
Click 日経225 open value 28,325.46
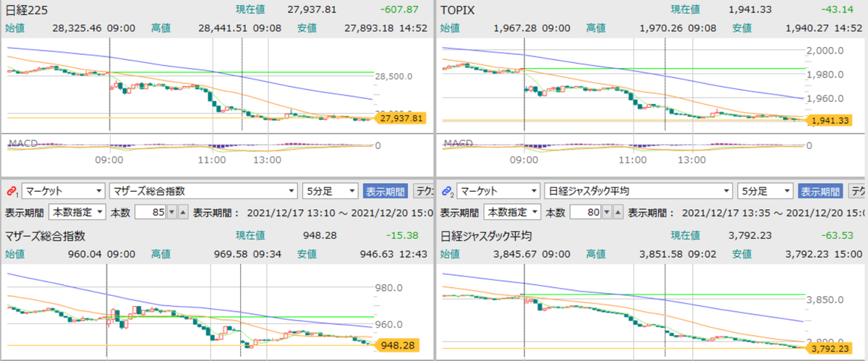point(77,29)
